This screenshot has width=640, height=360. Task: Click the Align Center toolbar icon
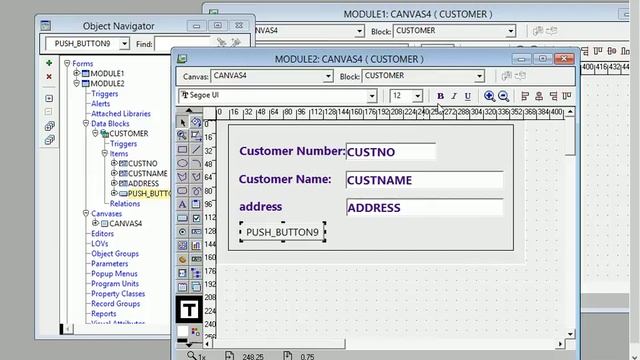coord(539,96)
